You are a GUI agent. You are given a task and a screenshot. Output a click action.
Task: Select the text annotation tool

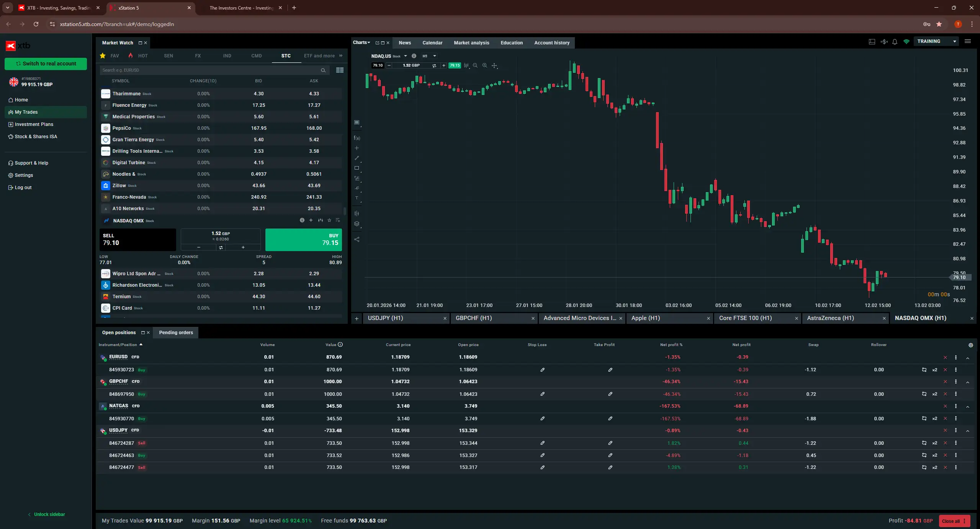click(357, 198)
